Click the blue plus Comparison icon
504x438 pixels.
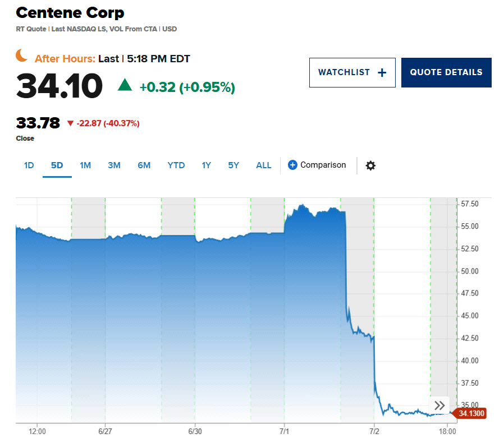click(x=292, y=165)
